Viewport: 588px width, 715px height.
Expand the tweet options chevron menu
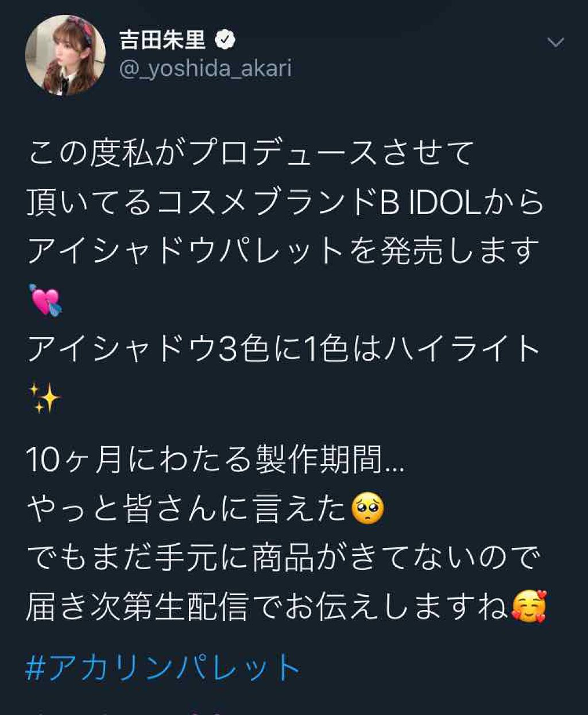tap(555, 42)
